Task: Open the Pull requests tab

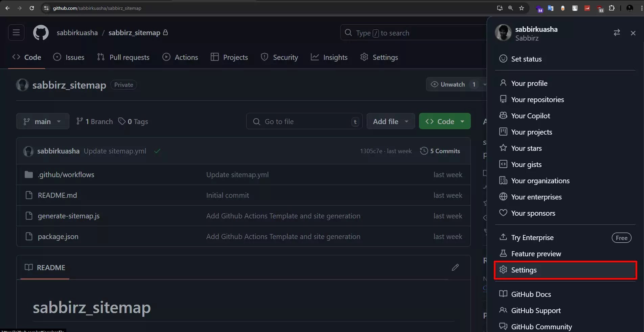Action: [x=123, y=57]
